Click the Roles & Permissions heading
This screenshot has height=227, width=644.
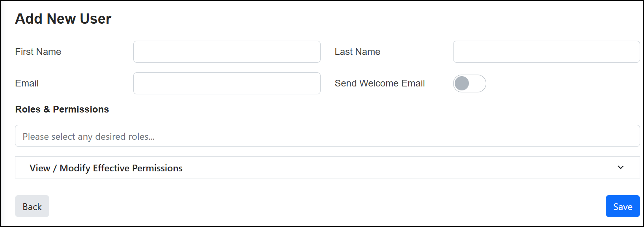[62, 109]
